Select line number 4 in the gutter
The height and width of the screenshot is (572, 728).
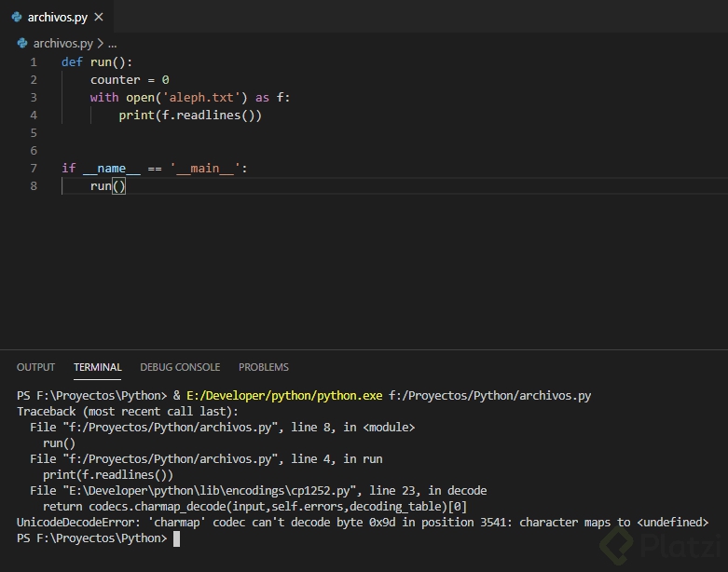[x=34, y=116]
